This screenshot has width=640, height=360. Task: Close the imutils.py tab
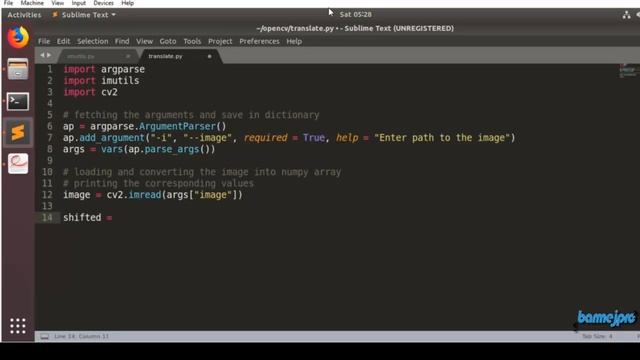pos(128,56)
